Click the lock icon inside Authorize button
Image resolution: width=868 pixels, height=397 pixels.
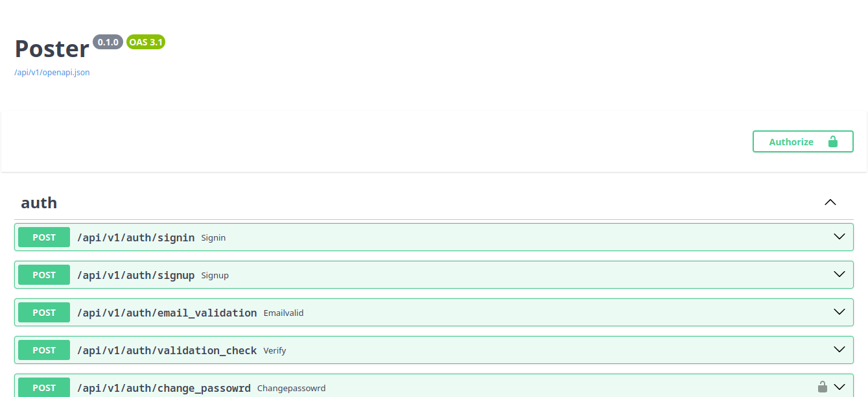[x=833, y=141]
